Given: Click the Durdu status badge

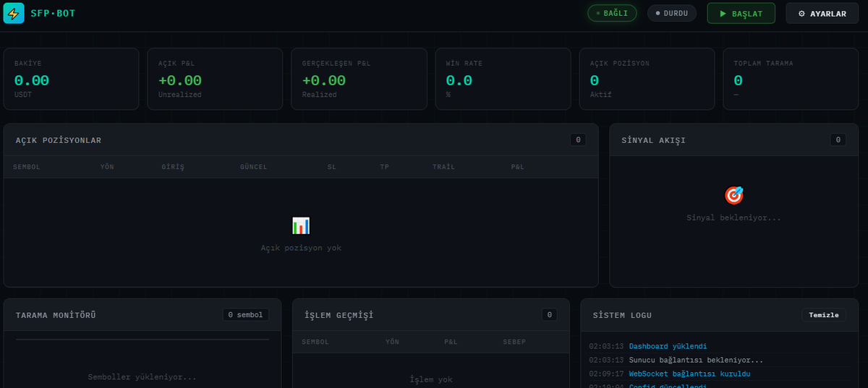Looking at the screenshot, I should coord(672,13).
